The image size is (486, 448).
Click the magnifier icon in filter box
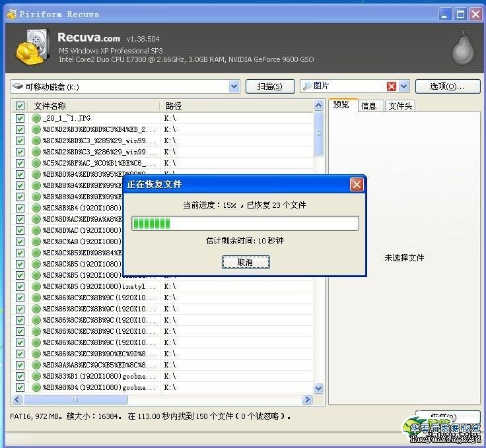pos(307,86)
